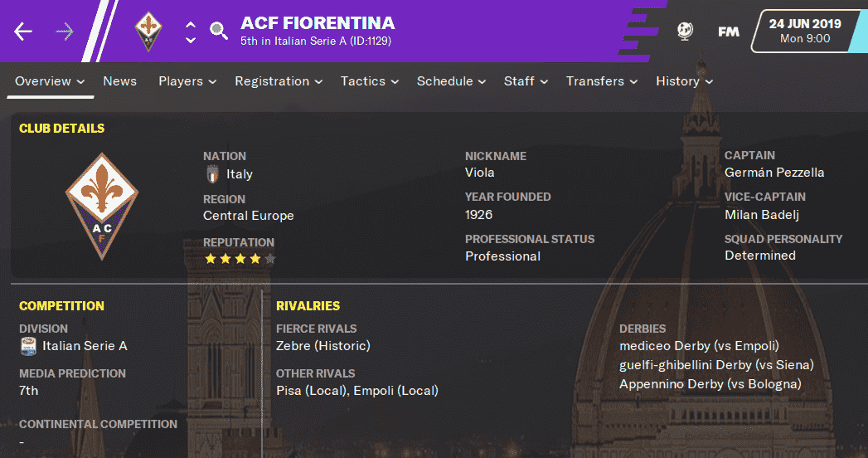Open the Transfers dropdown menu

pyautogui.click(x=602, y=81)
